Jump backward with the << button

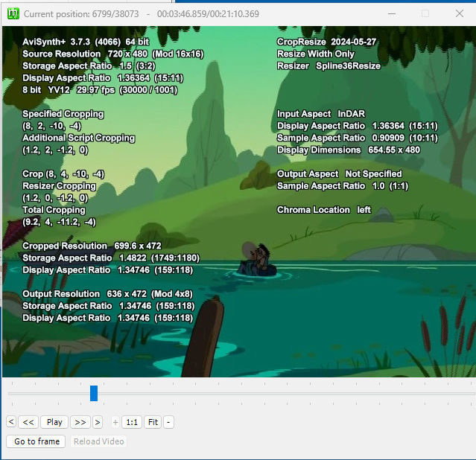pyautogui.click(x=28, y=422)
